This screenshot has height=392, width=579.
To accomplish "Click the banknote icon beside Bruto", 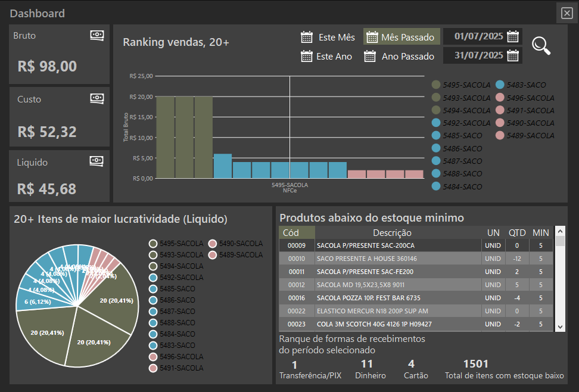I will (x=96, y=35).
